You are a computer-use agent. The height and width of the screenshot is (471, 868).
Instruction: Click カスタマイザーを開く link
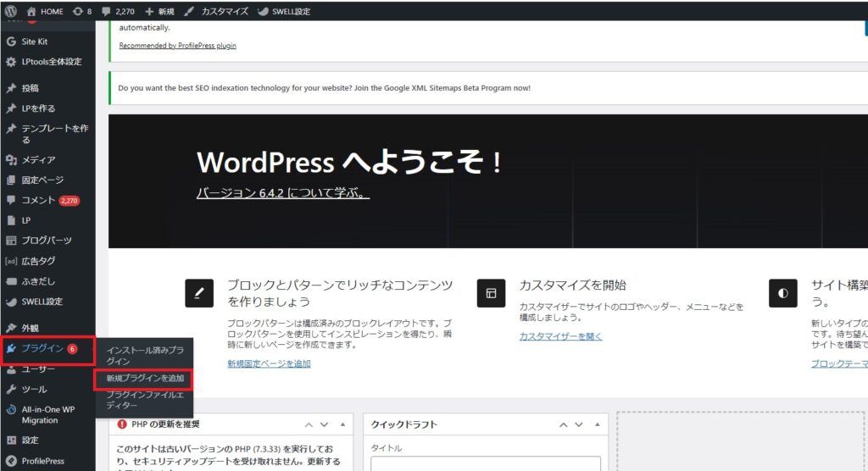click(x=560, y=336)
